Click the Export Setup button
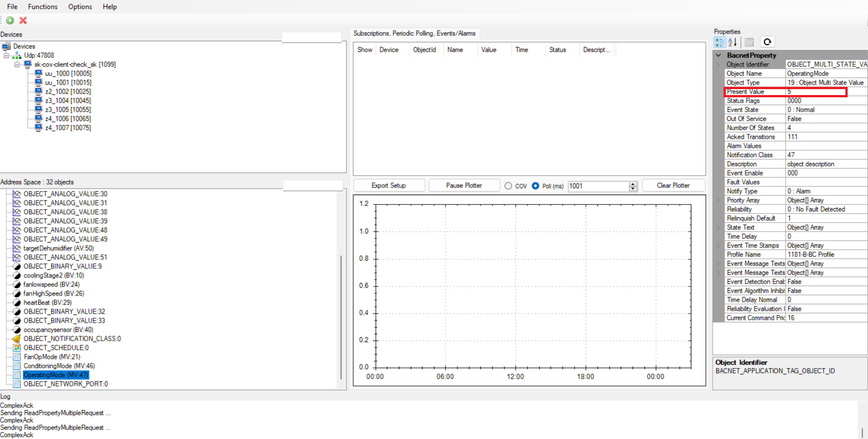The height and width of the screenshot is (439, 868). (389, 186)
